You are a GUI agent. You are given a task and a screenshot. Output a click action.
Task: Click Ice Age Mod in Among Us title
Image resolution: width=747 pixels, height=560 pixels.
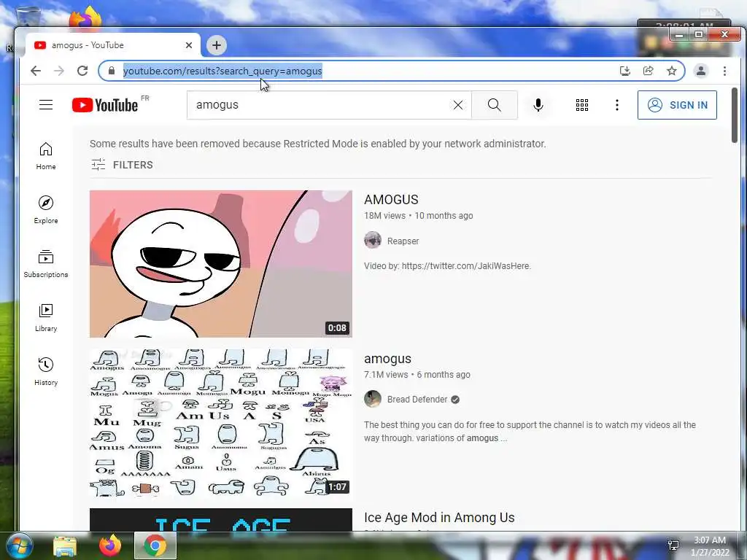coord(439,518)
